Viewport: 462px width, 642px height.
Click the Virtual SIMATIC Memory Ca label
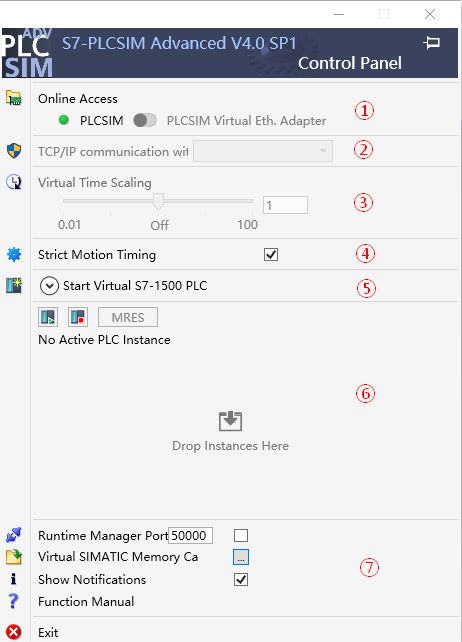coord(118,557)
